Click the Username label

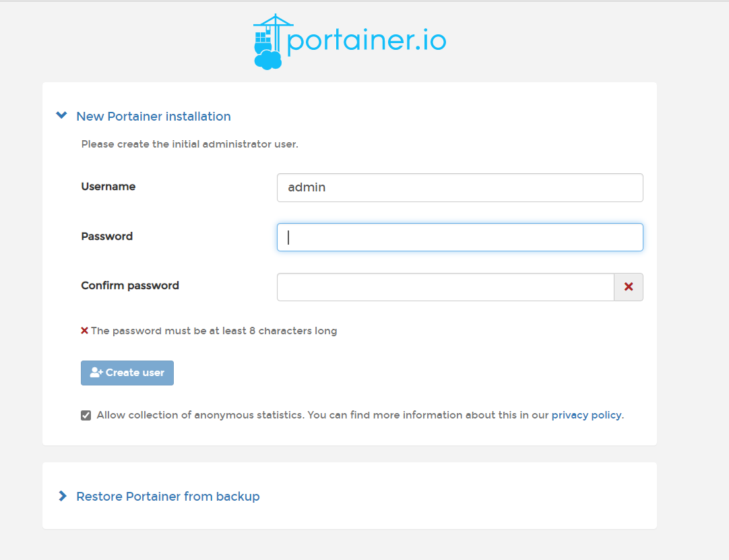pyautogui.click(x=108, y=187)
